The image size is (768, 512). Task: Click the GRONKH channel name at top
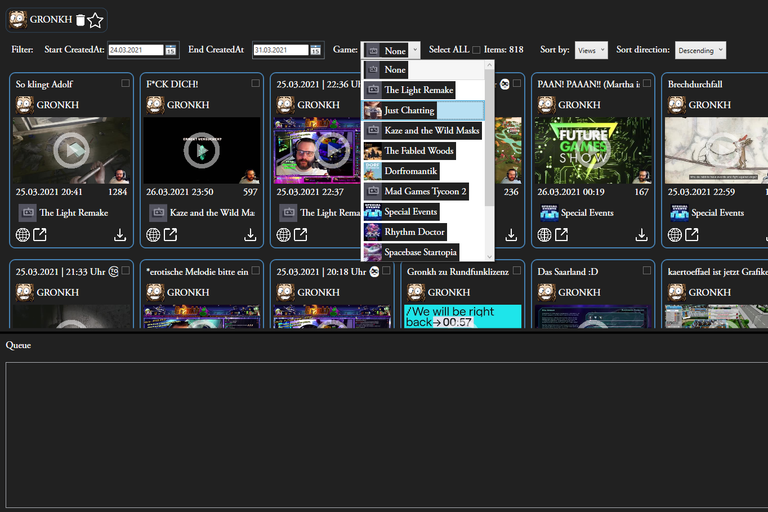click(51, 20)
